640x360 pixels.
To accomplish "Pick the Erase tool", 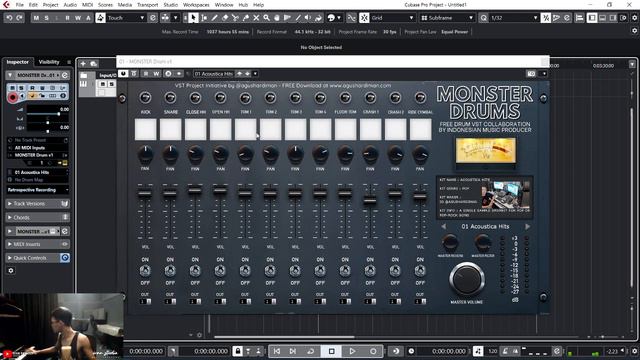I will pyautogui.click(x=225, y=18).
